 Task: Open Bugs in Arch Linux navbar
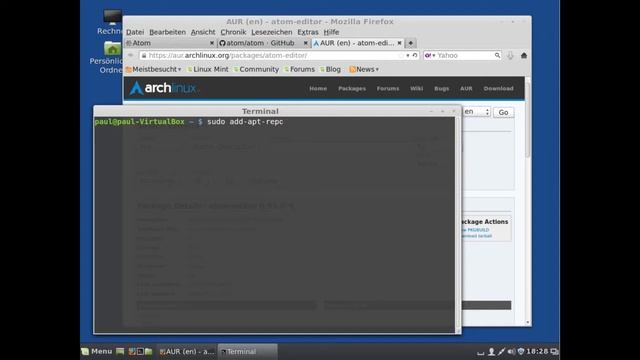(442, 88)
